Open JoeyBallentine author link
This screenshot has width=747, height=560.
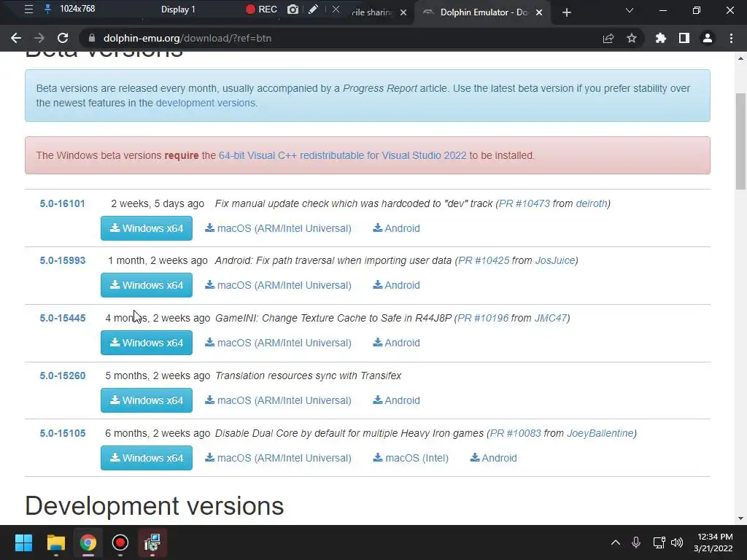pyautogui.click(x=600, y=433)
